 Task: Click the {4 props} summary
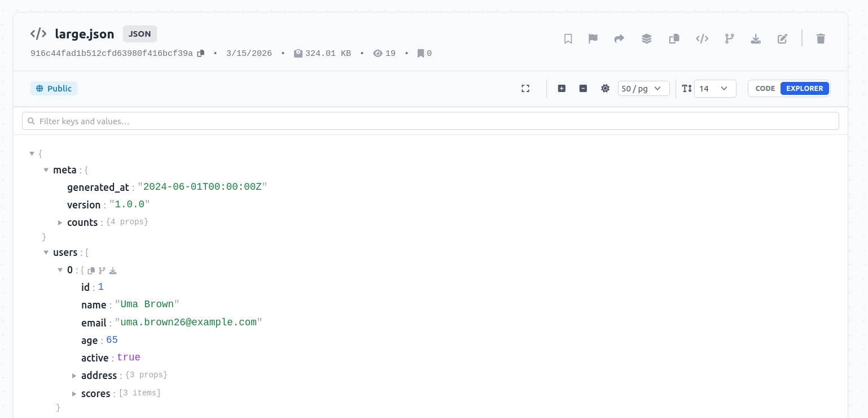coord(127,222)
